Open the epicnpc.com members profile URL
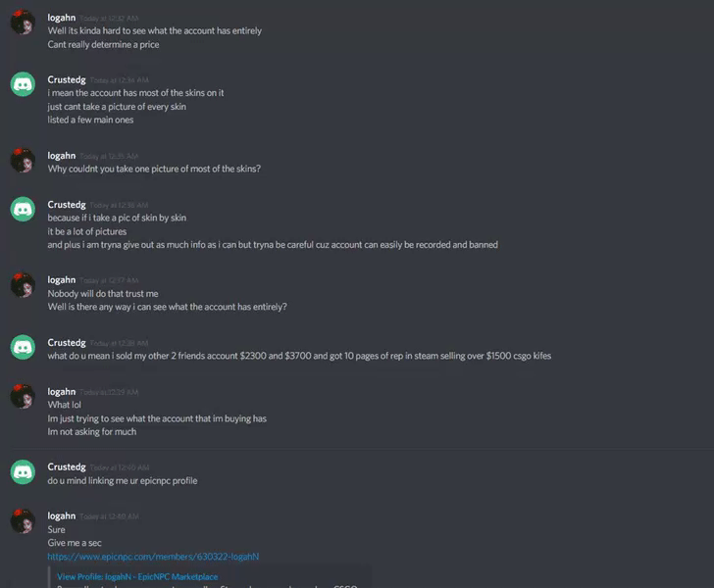The image size is (714, 588). click(x=153, y=557)
